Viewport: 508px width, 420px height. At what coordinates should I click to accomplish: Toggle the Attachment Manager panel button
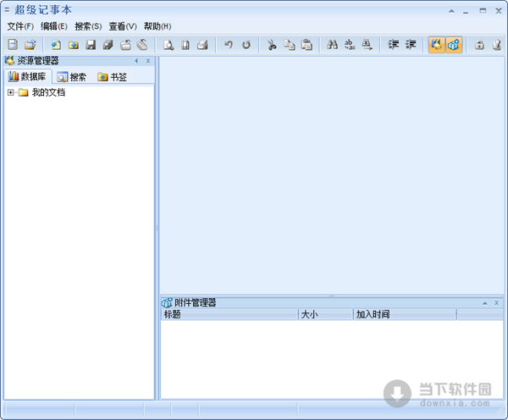pyautogui.click(x=454, y=44)
